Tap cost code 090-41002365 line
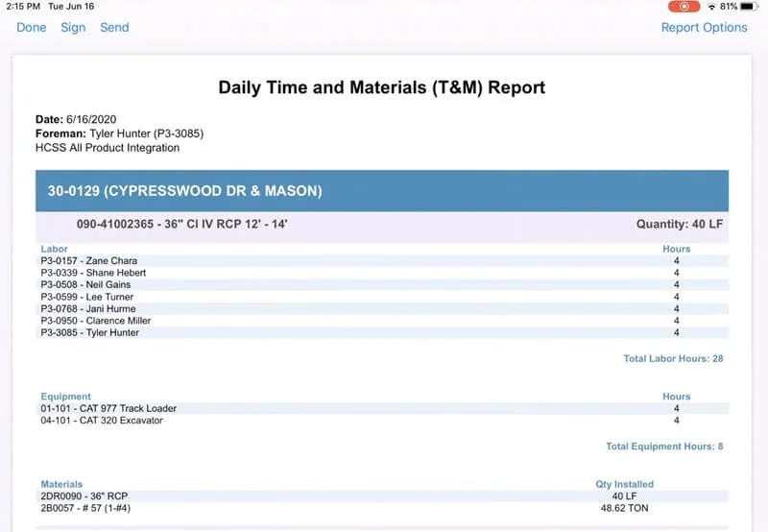This screenshot has width=768, height=532. point(182,225)
